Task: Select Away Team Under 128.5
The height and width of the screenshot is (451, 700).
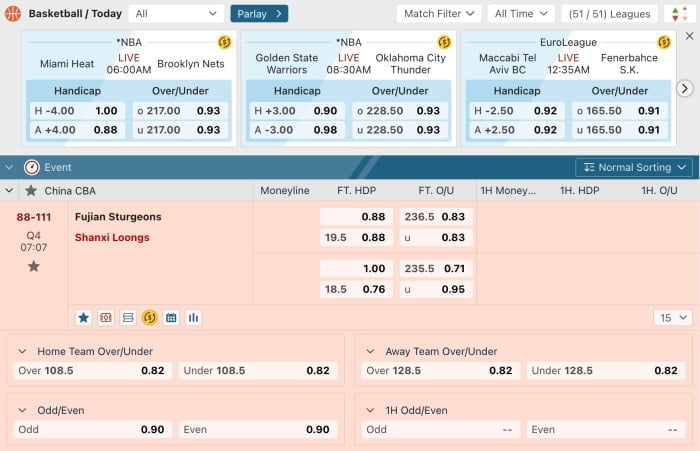Action: [606, 371]
